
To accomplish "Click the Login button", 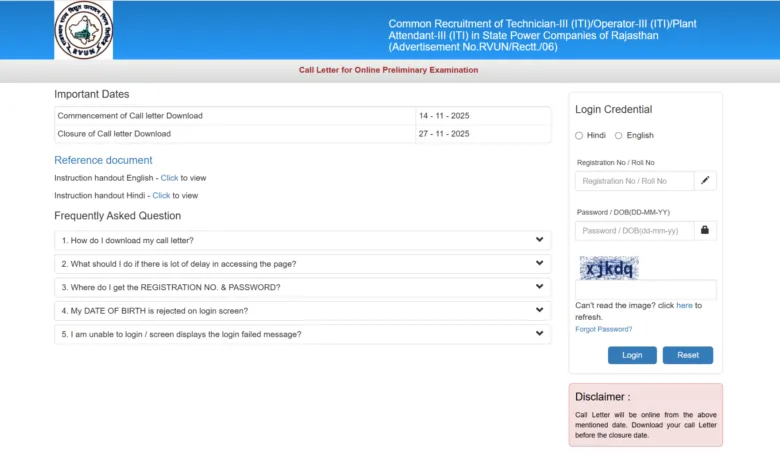I will (x=632, y=355).
